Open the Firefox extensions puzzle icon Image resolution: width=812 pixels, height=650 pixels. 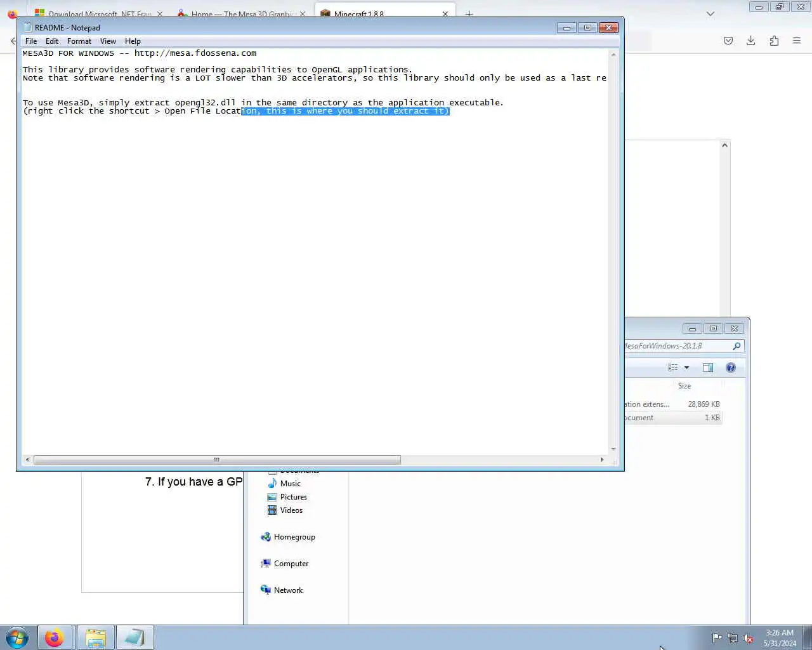774,41
